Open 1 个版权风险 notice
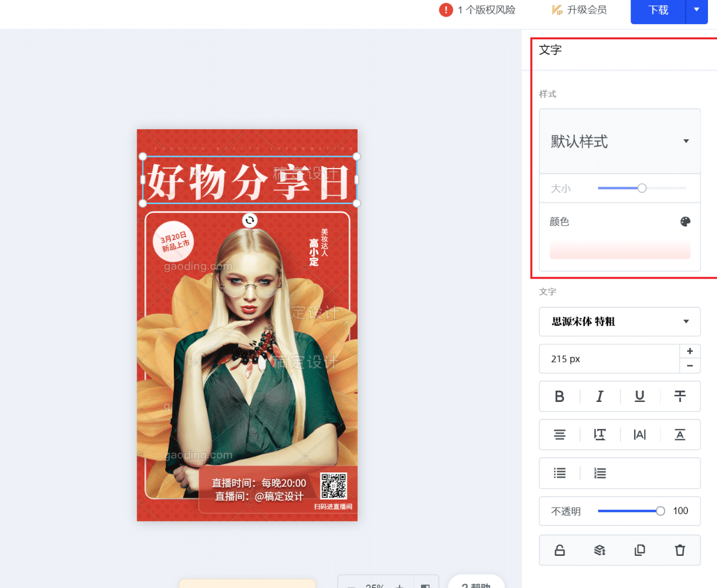717x588 pixels. [x=486, y=10]
